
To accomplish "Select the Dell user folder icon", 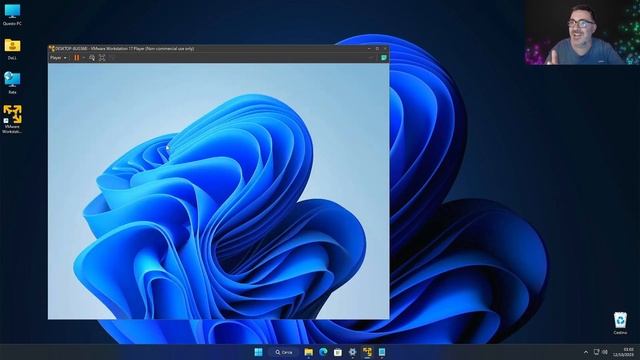I will pos(12,49).
